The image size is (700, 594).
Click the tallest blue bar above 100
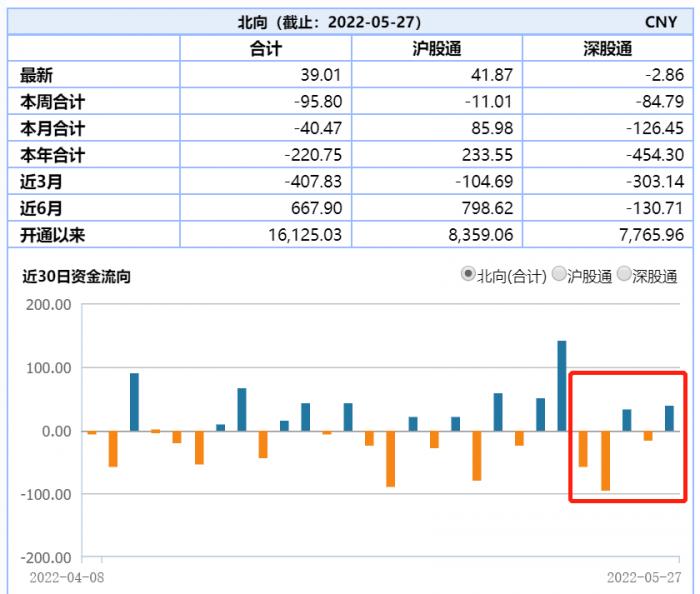[562, 386]
